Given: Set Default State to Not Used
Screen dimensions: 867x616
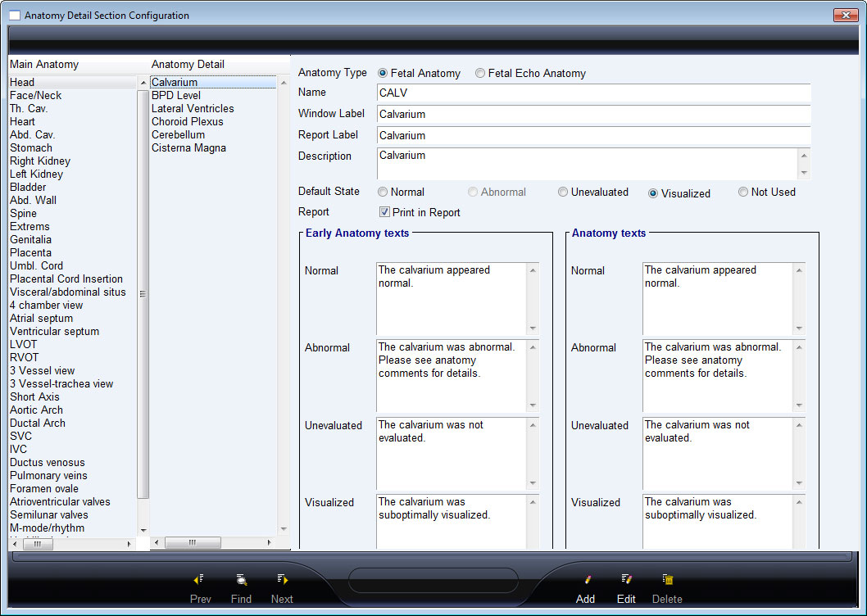Looking at the screenshot, I should click(743, 192).
